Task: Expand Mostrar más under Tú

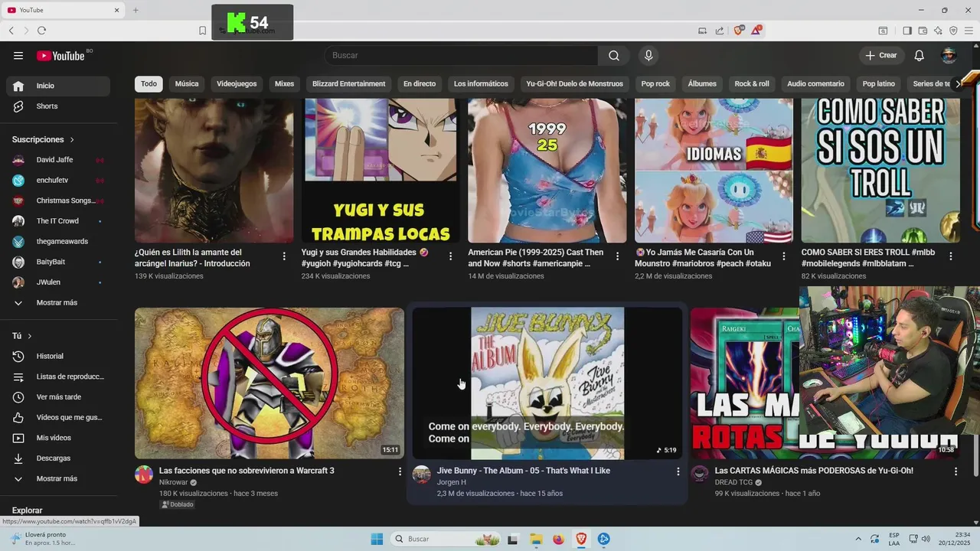Action: pyautogui.click(x=58, y=478)
